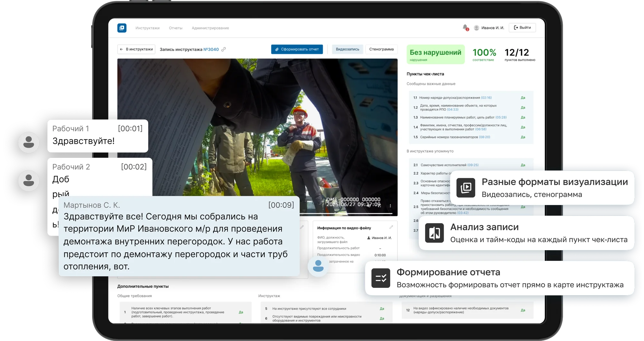Copy the link icon beside №3040

point(223,49)
